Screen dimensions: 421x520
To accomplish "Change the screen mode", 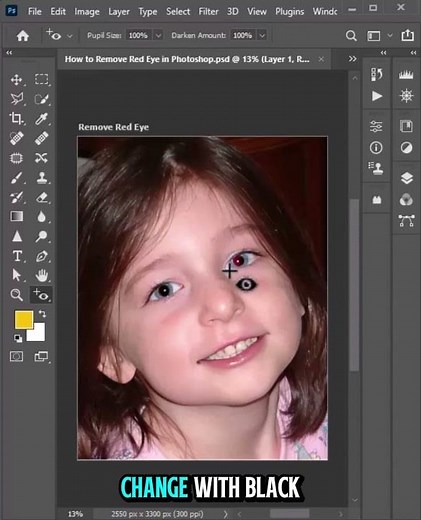I will (41, 356).
